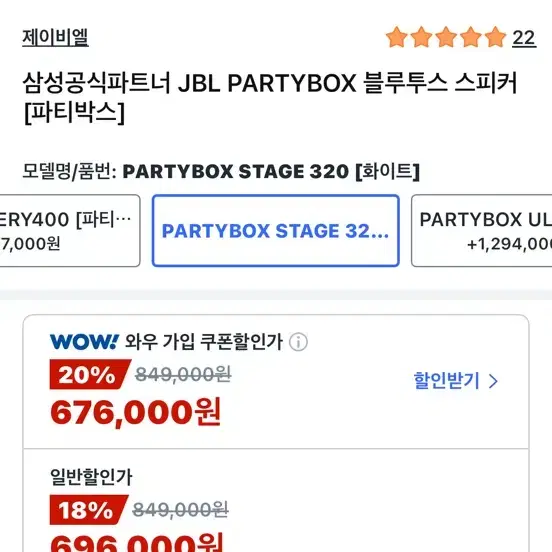Click the model name PARTYBOX STAGE 320 [화이트]
The height and width of the screenshot is (552, 552).
[271, 171]
